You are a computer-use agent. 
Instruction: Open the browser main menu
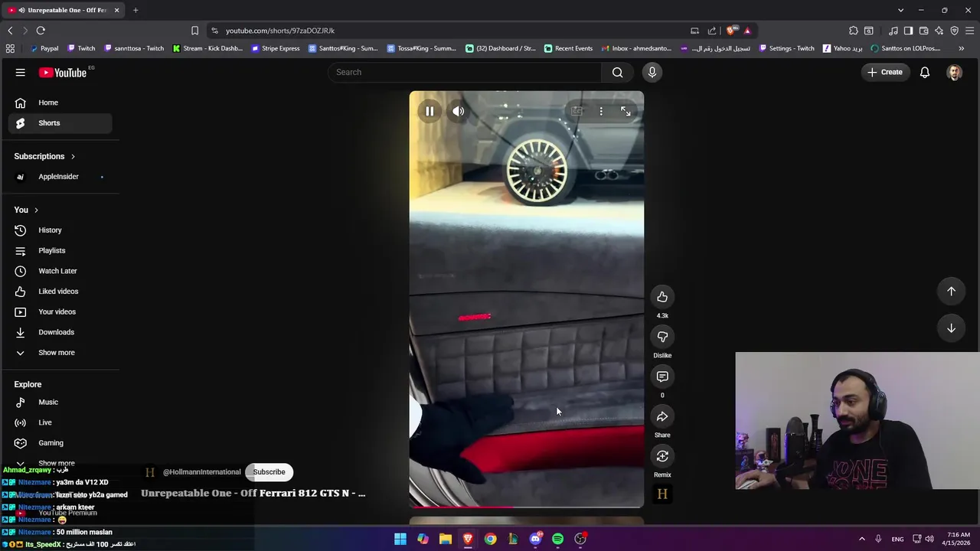pyautogui.click(x=969, y=31)
